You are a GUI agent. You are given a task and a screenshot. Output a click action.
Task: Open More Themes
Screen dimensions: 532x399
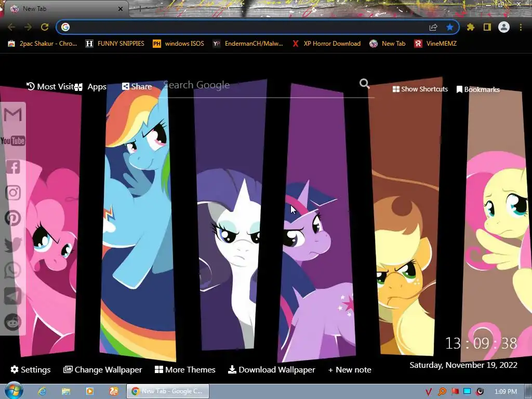[185, 370]
